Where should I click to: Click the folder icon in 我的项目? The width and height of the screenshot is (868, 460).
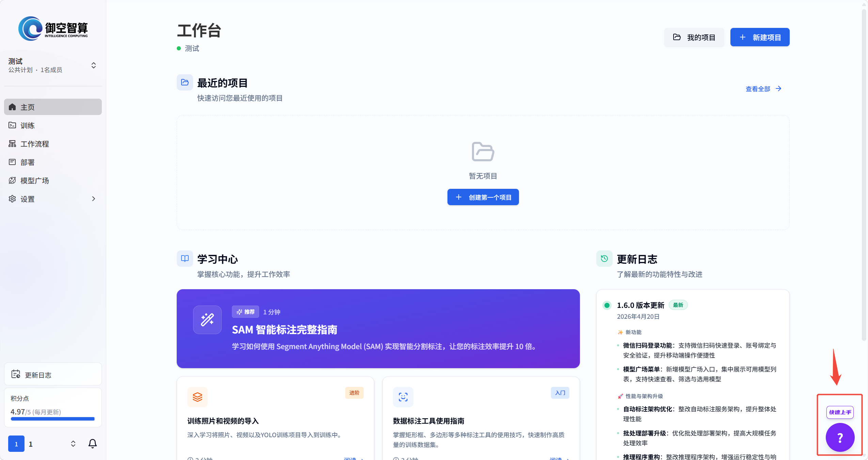tap(677, 37)
